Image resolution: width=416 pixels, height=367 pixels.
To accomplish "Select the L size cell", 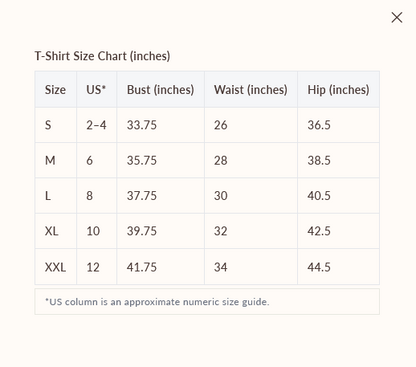I will pyautogui.click(x=56, y=196).
